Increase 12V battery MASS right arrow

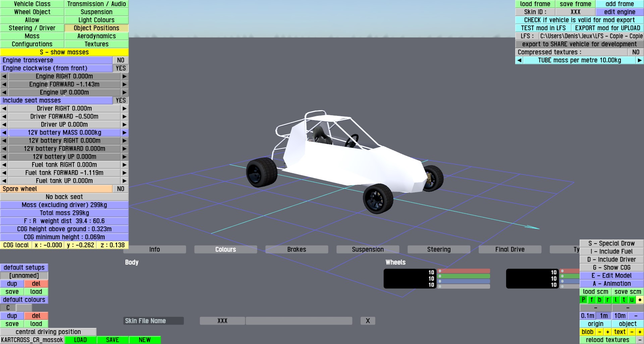[x=124, y=133]
